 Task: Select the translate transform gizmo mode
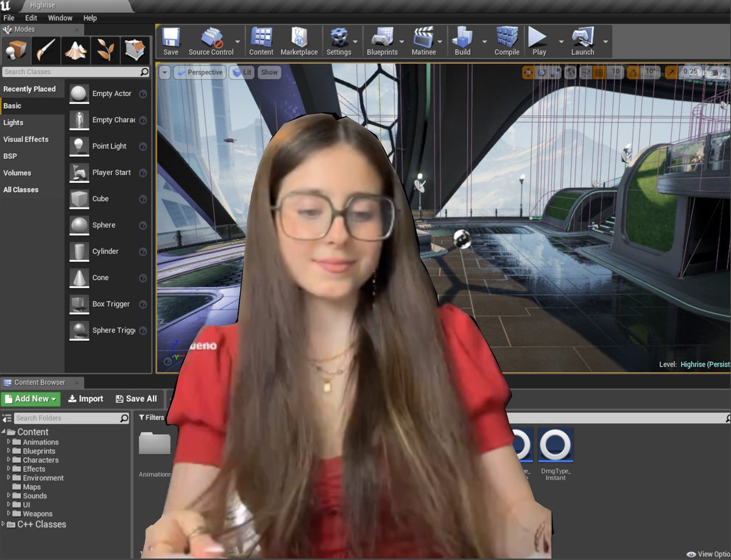(528, 72)
